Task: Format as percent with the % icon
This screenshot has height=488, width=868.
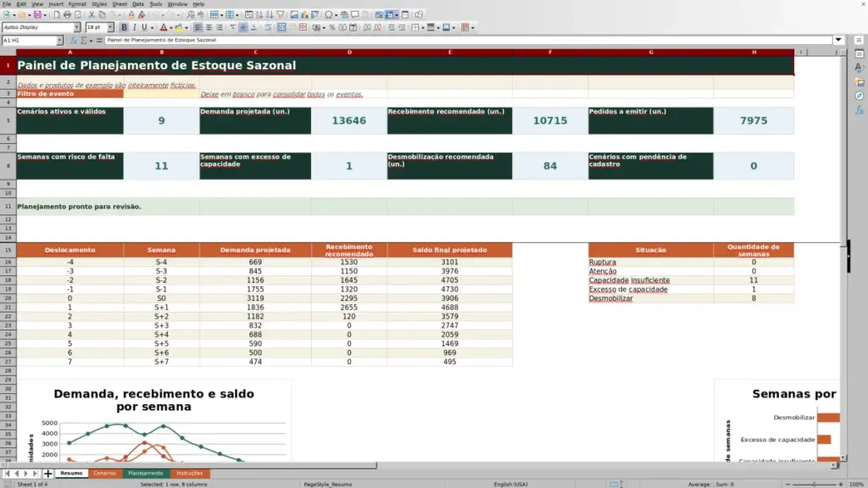Action: pos(332,28)
